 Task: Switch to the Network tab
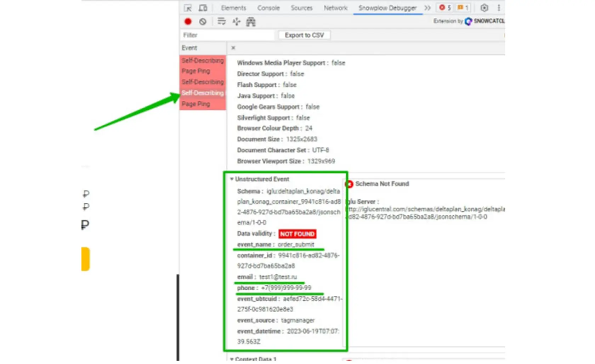point(336,8)
